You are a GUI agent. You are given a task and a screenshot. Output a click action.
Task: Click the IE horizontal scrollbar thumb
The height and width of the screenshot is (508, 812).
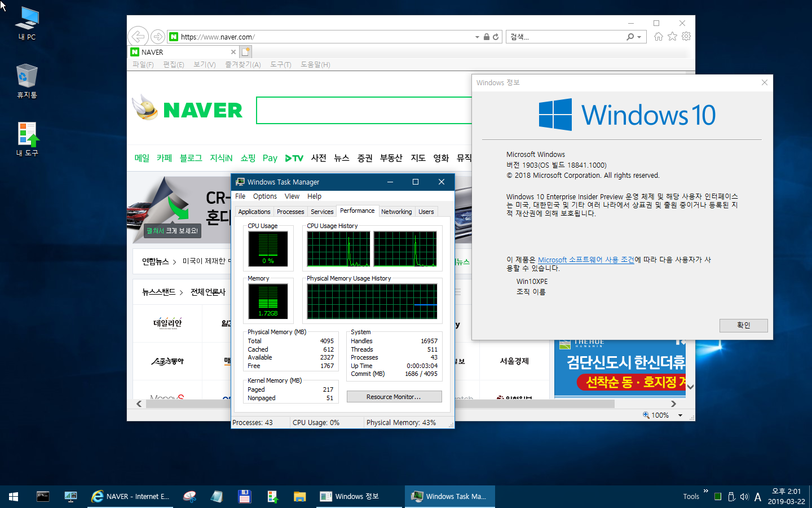(x=381, y=404)
